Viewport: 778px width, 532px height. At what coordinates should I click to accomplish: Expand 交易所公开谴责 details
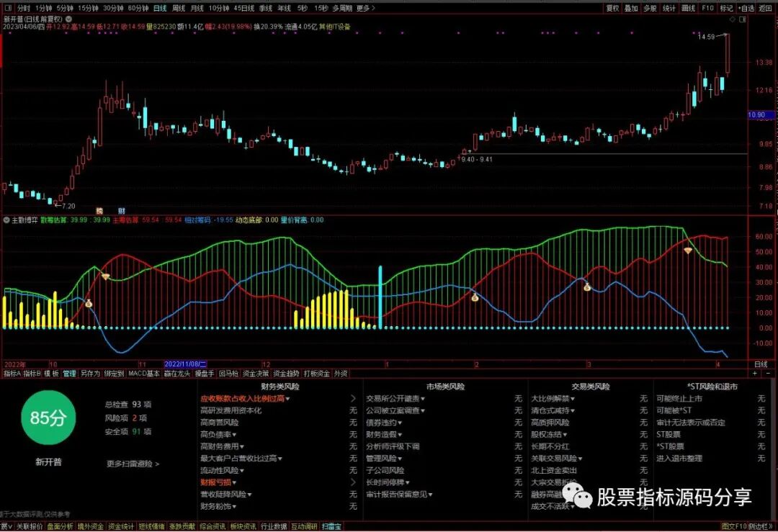pyautogui.click(x=423, y=399)
